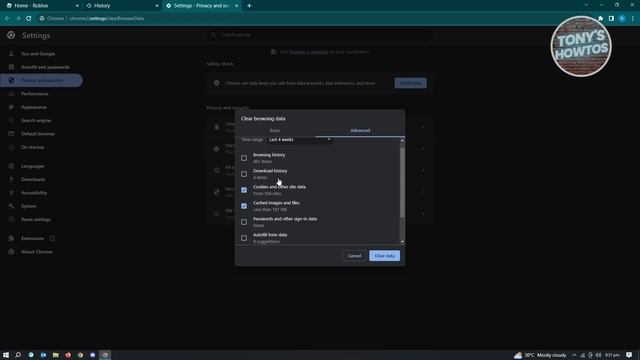
Task: Open a new browser tab
Action: 249,6
